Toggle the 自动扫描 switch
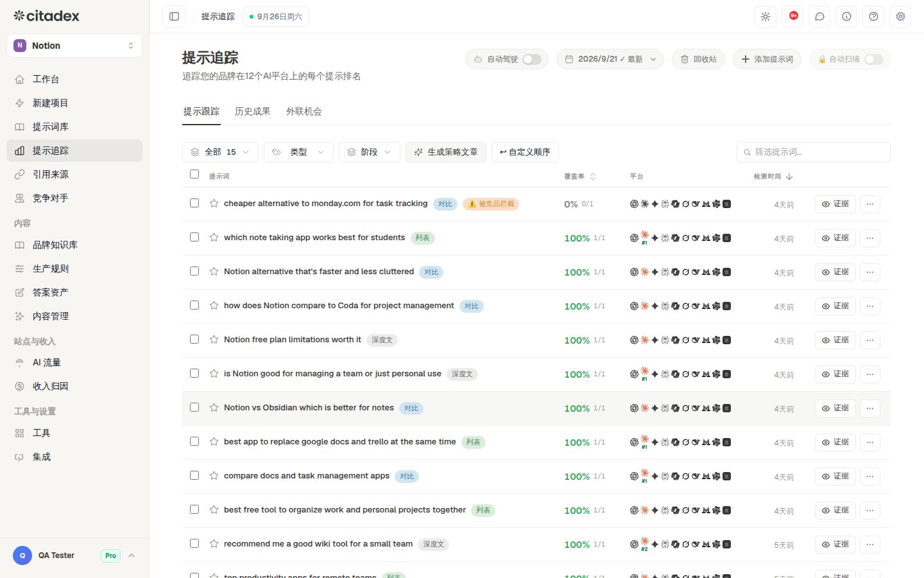Screen dimensions: 924x578 (874, 59)
